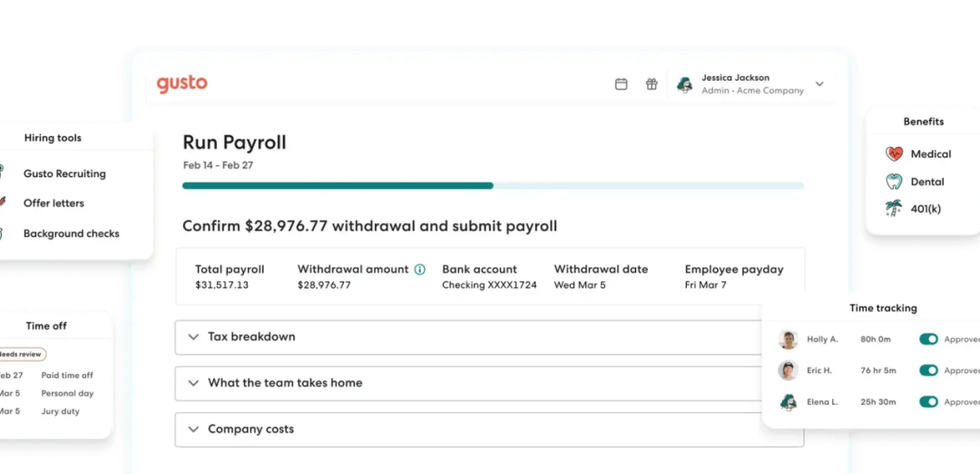Screen dimensions: 980x474
Task: Select 401(k) in Benefits panel
Action: coord(926,210)
